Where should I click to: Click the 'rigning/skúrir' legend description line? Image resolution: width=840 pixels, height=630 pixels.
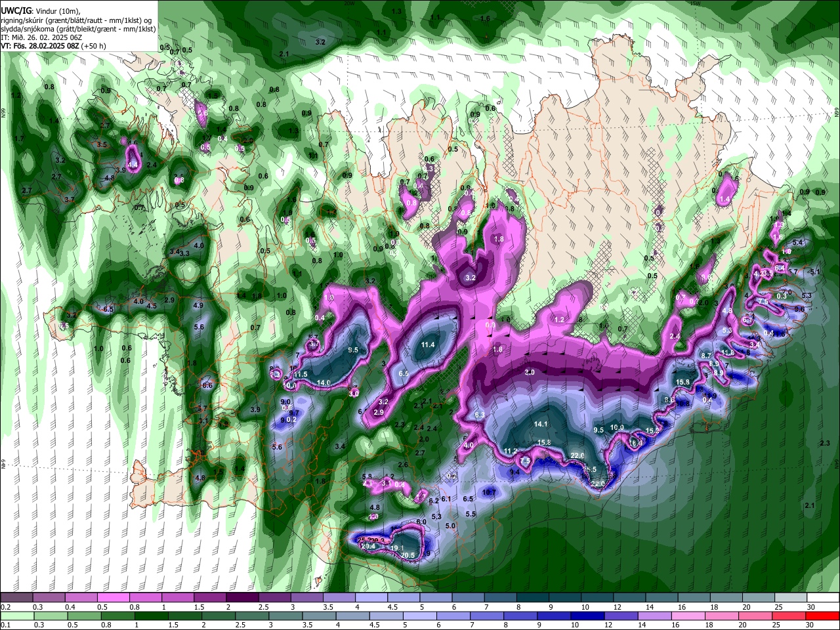click(x=77, y=20)
